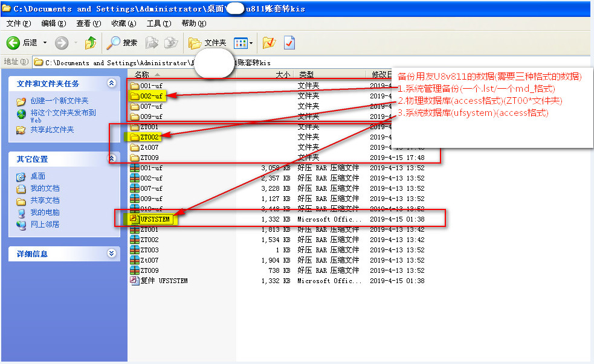Expand the 详细信息 panel
This screenshot has height=364, width=594.
(111, 254)
